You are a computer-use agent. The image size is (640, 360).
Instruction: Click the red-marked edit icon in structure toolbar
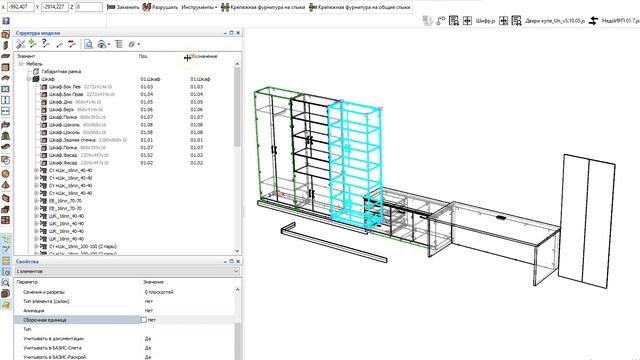[72, 44]
